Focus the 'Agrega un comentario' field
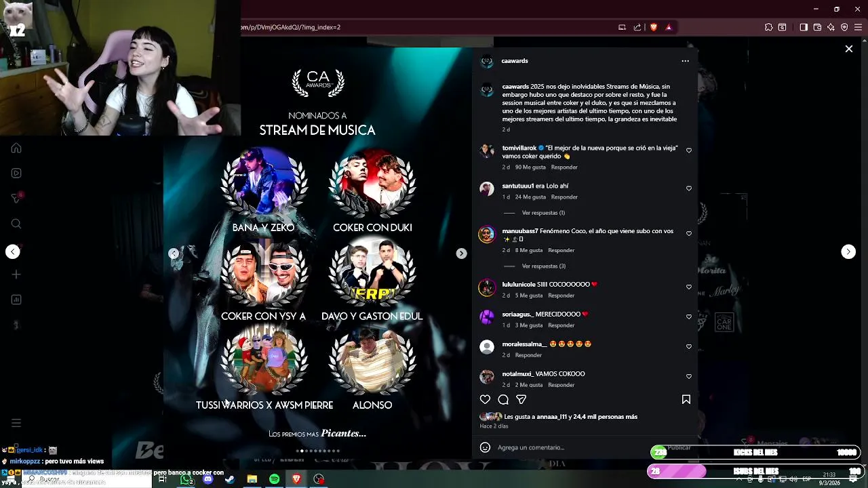Image resolution: width=868 pixels, height=488 pixels. click(x=531, y=447)
